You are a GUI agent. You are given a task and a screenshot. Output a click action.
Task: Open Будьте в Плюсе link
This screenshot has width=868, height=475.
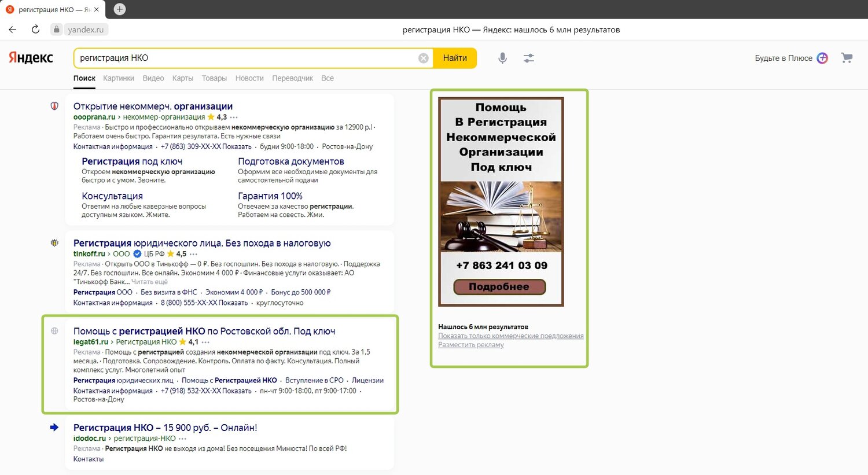pyautogui.click(x=784, y=58)
